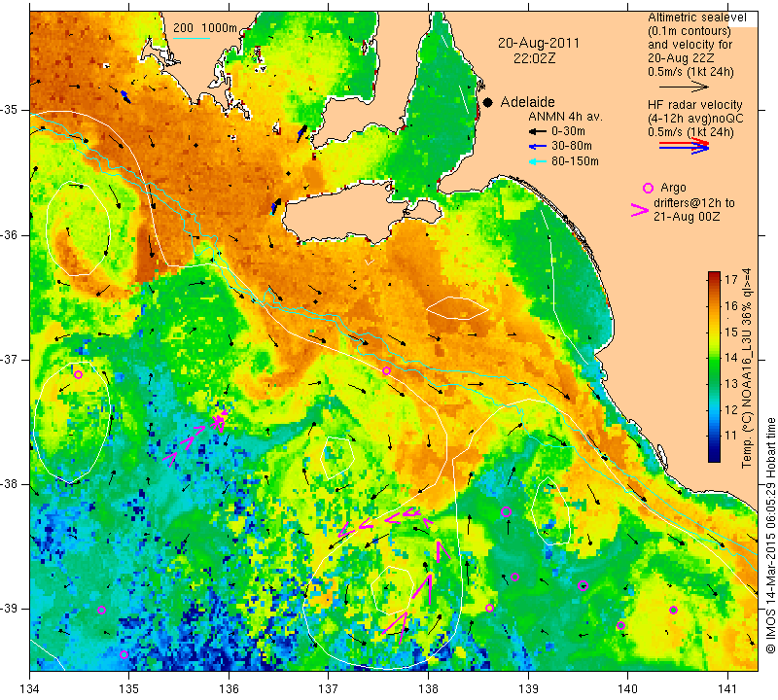Click the black 0-30m ANMN arrow legend symbol
The width and height of the screenshot is (778, 700).
538,131
